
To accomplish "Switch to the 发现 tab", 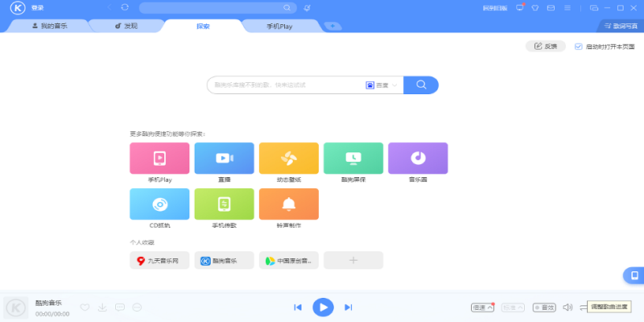I will 126,26.
